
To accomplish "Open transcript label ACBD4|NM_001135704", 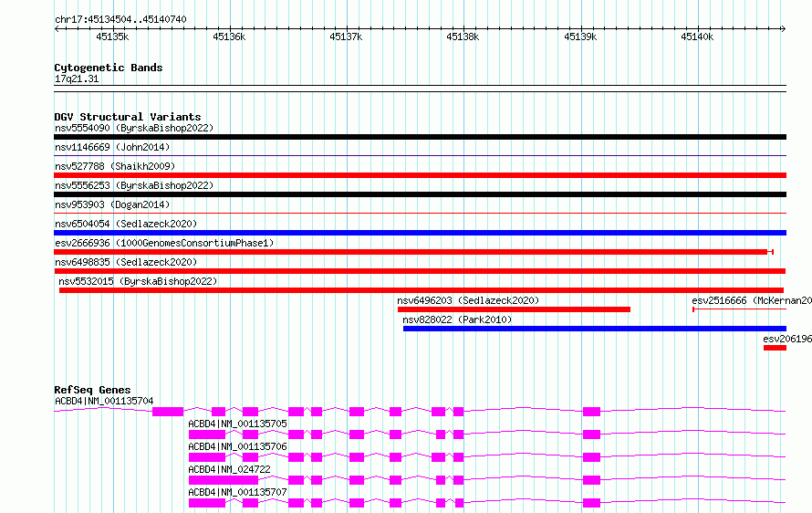I will tap(104, 401).
